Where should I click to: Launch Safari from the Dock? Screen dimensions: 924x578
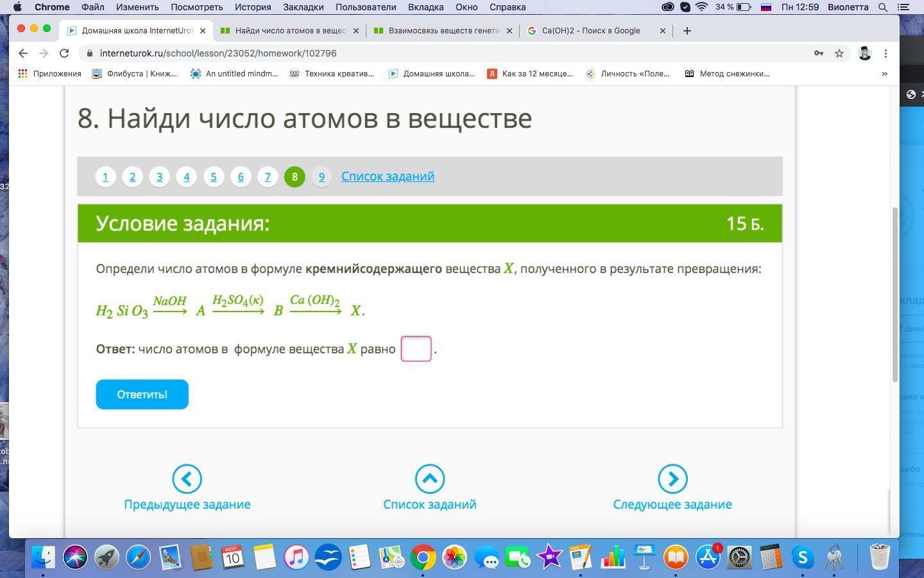click(x=139, y=557)
